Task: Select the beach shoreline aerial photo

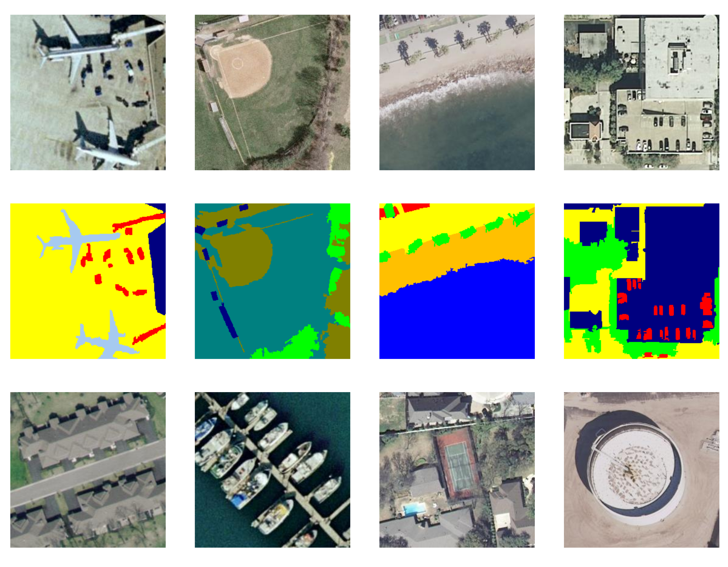Action: click(x=457, y=92)
